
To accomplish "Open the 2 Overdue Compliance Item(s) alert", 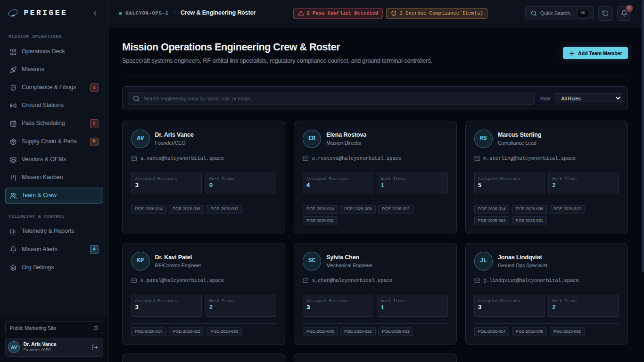I will click(437, 13).
